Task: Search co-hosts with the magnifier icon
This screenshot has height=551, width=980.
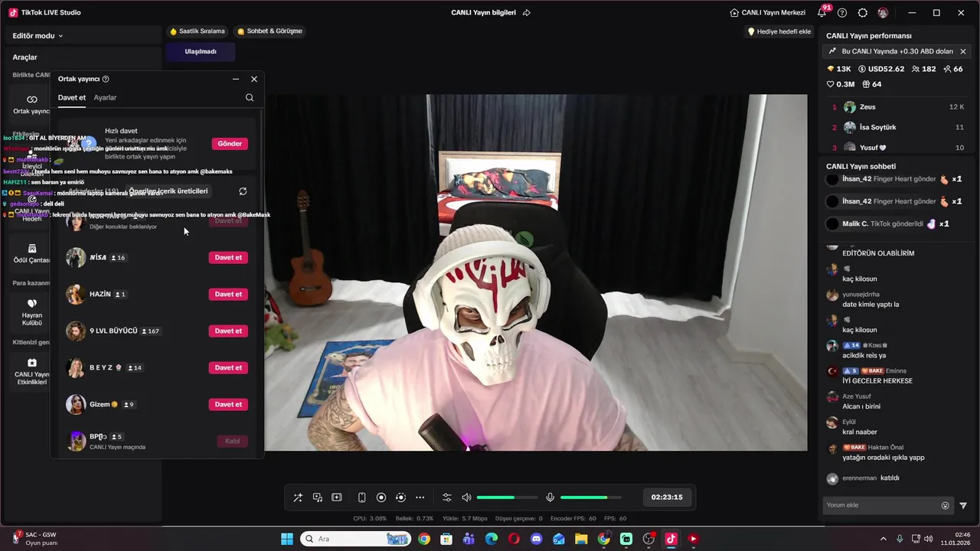Action: coord(250,98)
